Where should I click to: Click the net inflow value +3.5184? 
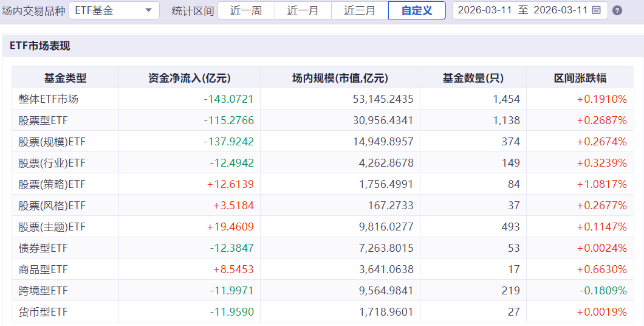point(233,206)
